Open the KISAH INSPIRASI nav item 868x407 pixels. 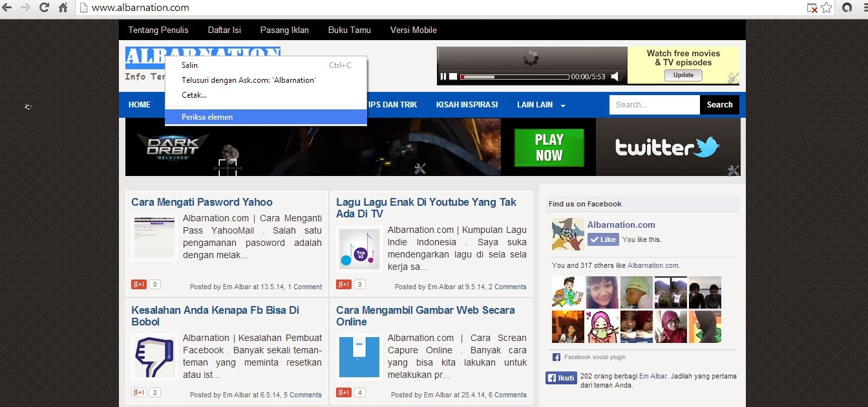[x=467, y=105]
